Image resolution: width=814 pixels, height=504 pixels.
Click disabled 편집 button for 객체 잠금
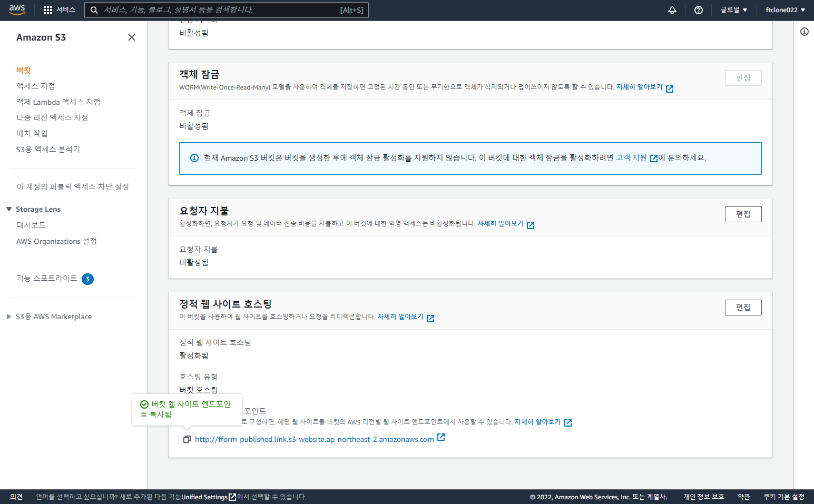(743, 78)
